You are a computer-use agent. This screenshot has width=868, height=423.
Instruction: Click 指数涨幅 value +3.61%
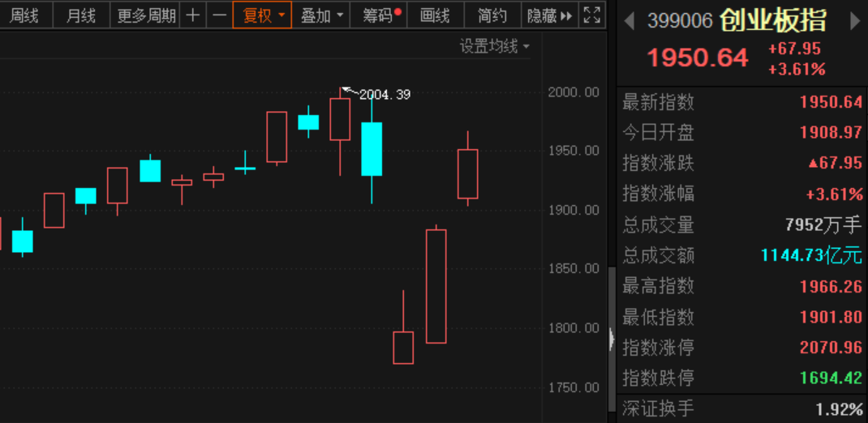[834, 194]
